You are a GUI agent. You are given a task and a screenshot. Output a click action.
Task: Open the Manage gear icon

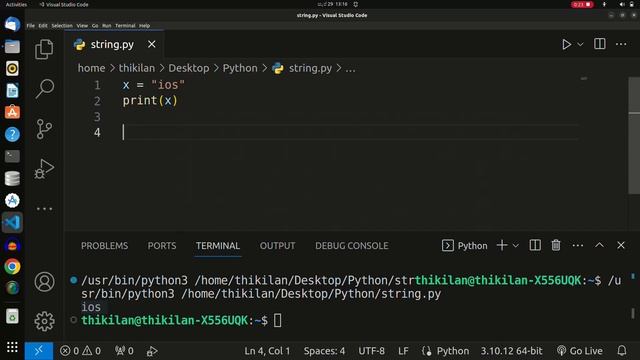(44, 321)
